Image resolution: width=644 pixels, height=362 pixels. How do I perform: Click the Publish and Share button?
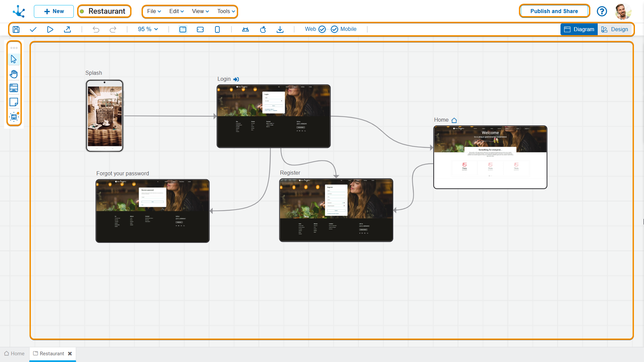click(554, 11)
